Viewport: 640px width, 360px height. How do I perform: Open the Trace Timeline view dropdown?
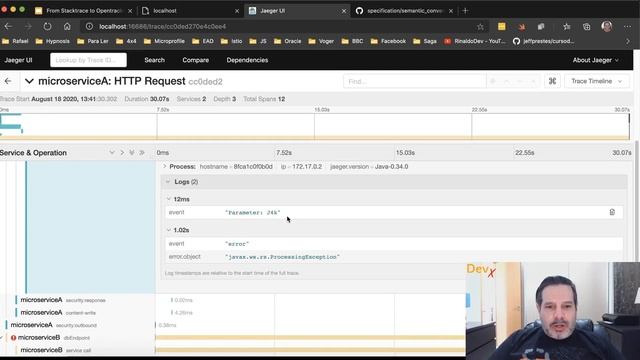[x=596, y=81]
